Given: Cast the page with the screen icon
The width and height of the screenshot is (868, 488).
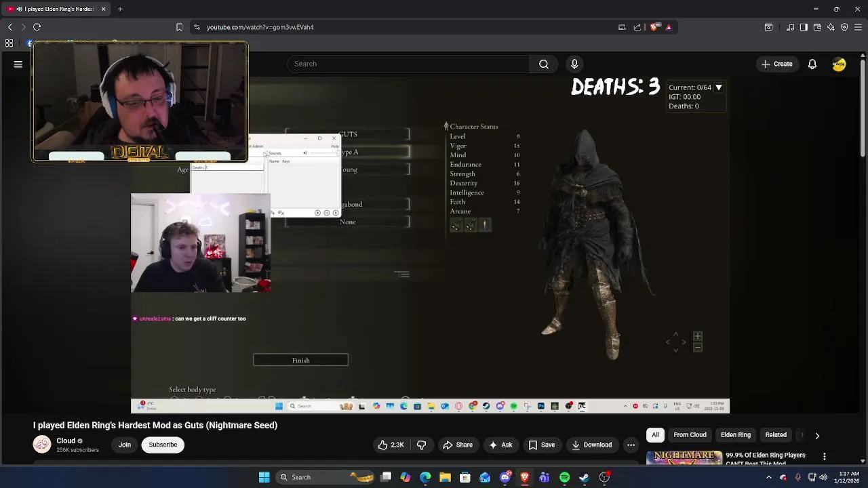Looking at the screenshot, I should [622, 27].
